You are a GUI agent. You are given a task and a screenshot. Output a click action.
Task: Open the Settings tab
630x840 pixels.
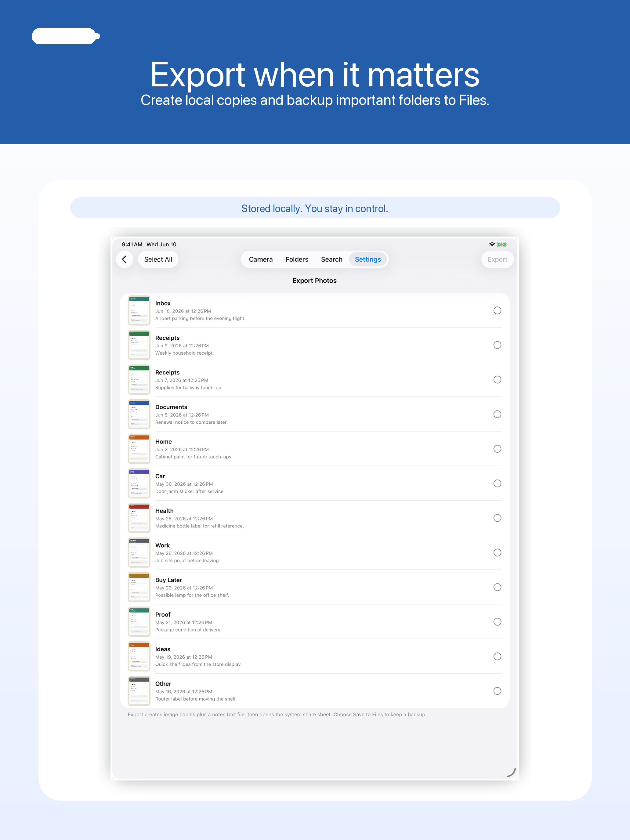[x=367, y=259]
